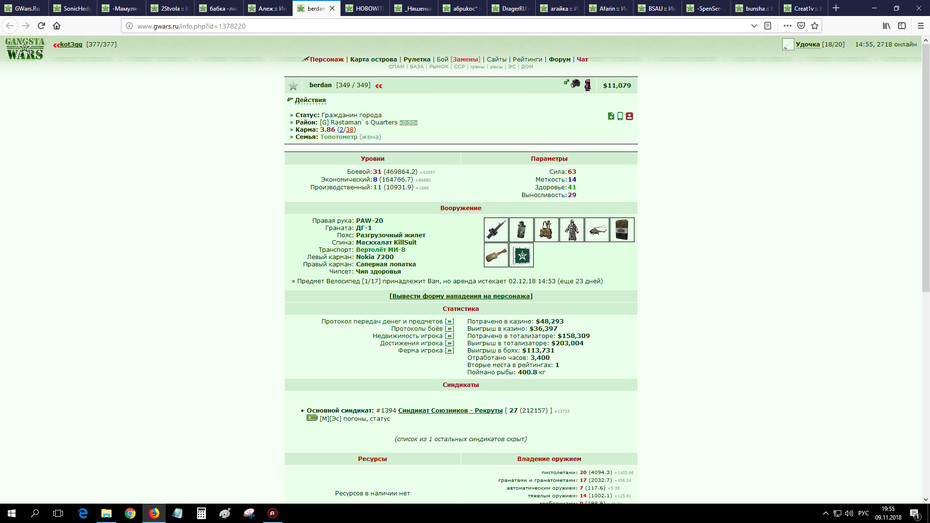The height and width of the screenshot is (523, 930).
Task: Click the PAW-20 weapon thumbnail
Action: click(496, 230)
